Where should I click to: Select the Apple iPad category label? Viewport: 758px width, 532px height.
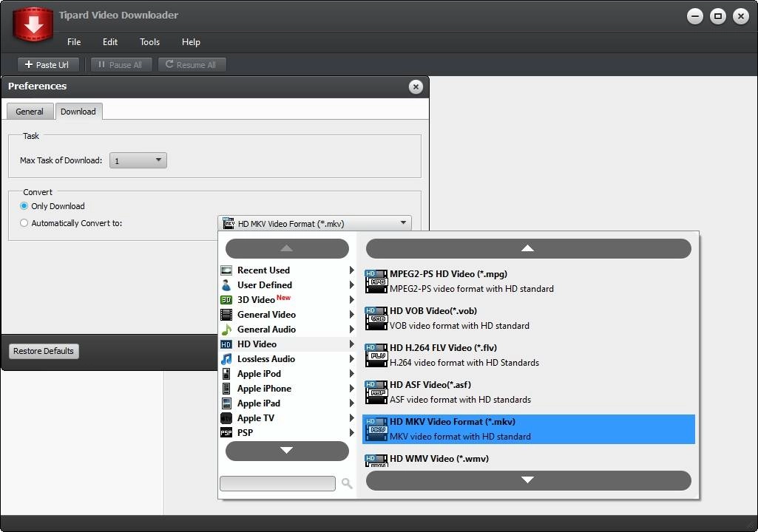(259, 403)
